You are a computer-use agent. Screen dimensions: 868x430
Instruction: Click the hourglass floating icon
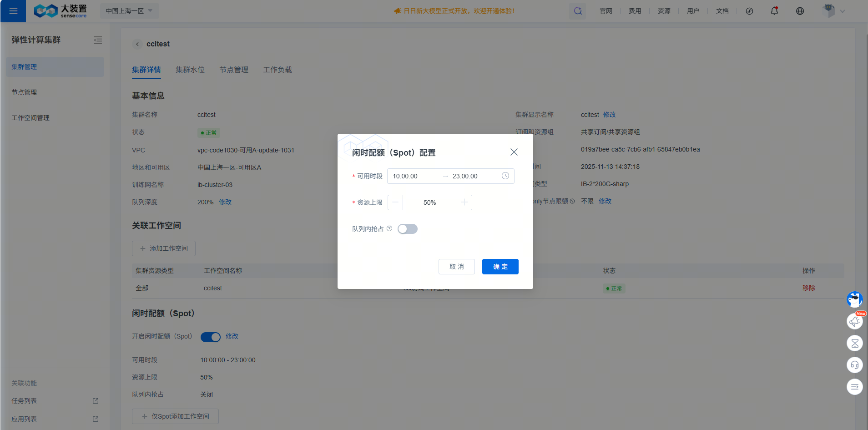point(854,343)
